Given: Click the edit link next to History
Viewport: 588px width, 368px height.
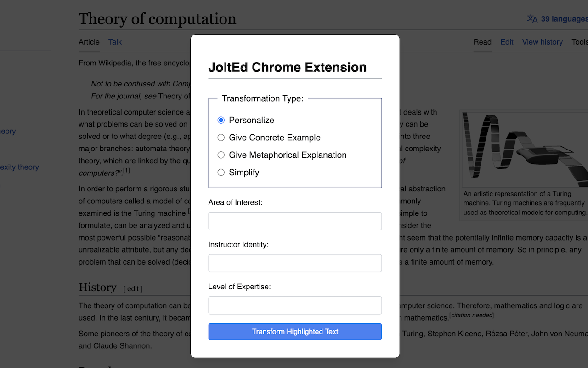Looking at the screenshot, I should coord(132,289).
